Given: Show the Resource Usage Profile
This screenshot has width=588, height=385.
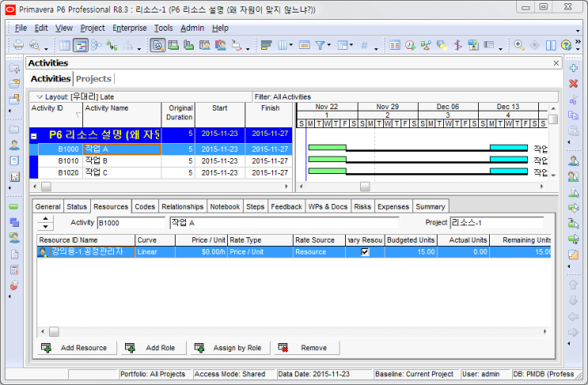Looking at the screenshot, I should tap(221, 46).
